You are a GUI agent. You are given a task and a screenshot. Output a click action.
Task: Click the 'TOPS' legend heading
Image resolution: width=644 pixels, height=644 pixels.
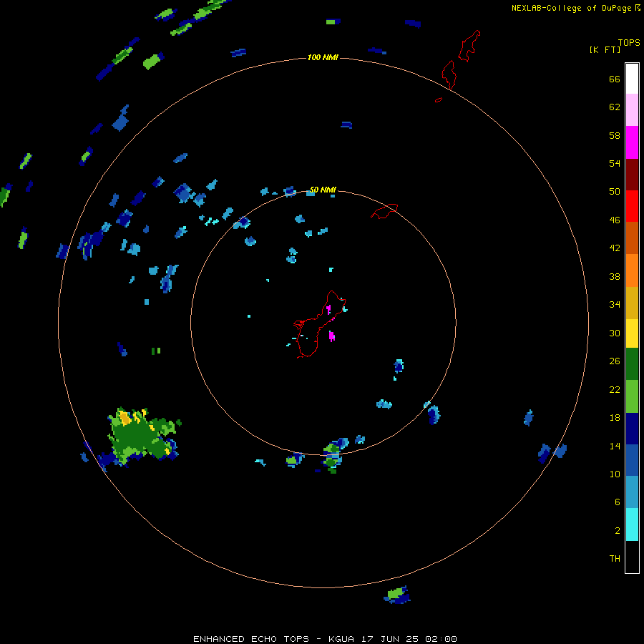(x=629, y=43)
